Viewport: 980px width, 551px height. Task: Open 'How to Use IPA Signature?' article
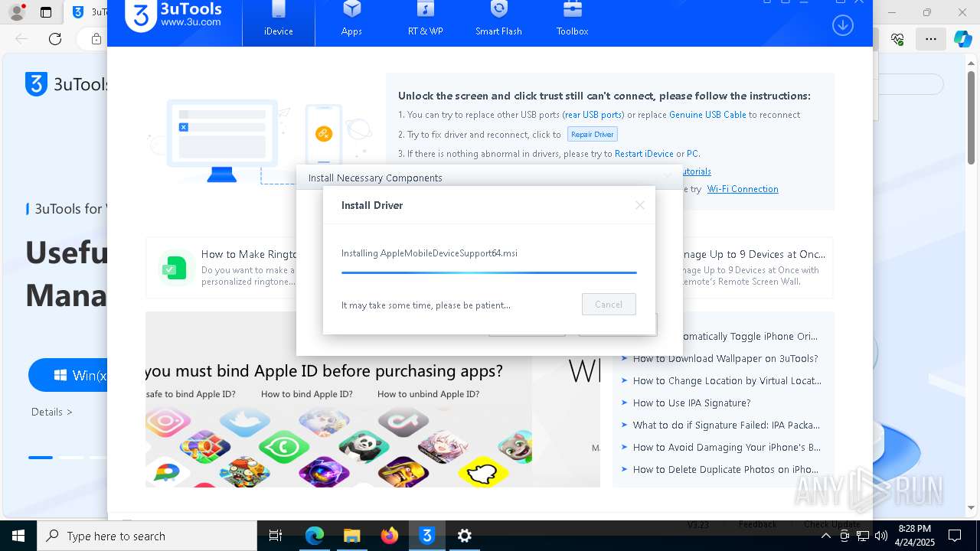[x=691, y=403]
